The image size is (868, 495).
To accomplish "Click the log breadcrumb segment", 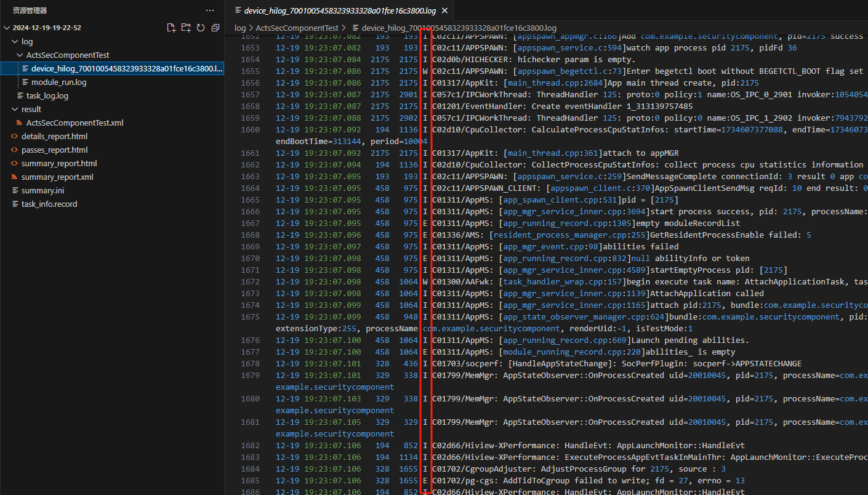I will click(240, 28).
